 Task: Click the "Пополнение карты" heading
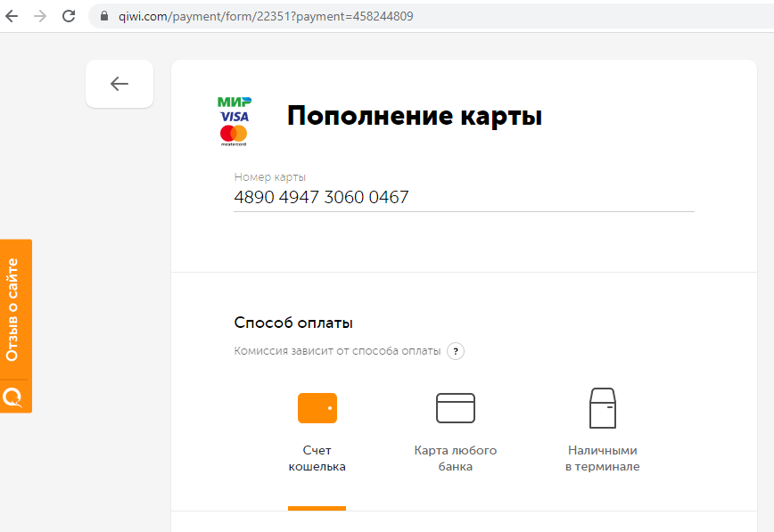pos(414,117)
